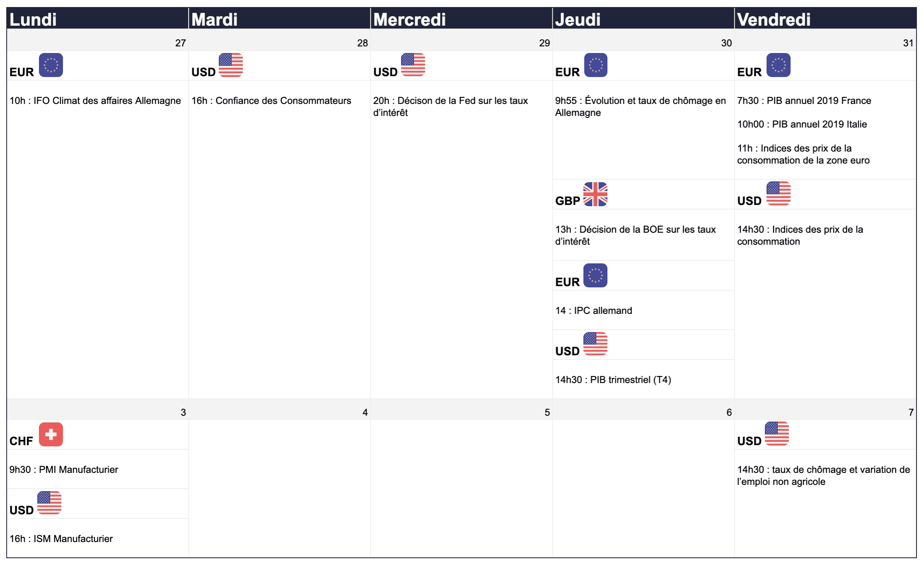Click the US flag on Wednesday 29
Screen dimensions: 924x564
[413, 65]
